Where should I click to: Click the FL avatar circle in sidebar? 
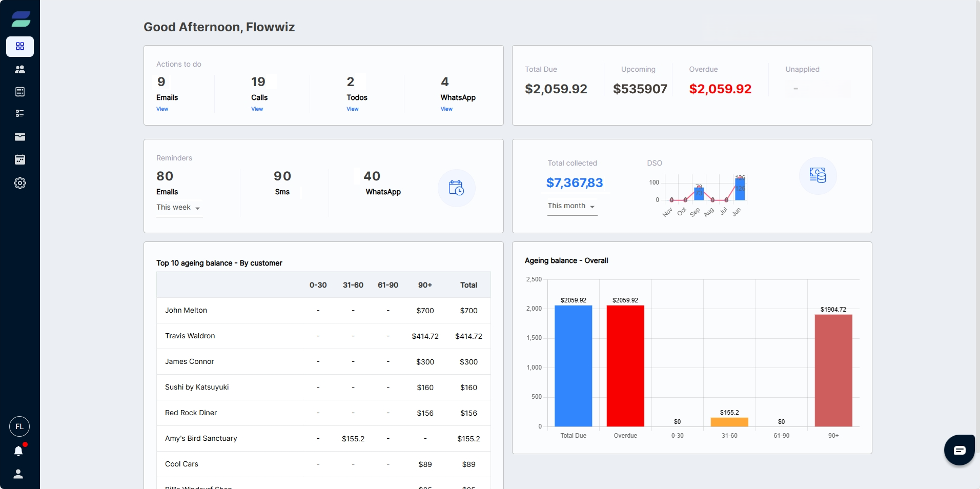(19, 426)
